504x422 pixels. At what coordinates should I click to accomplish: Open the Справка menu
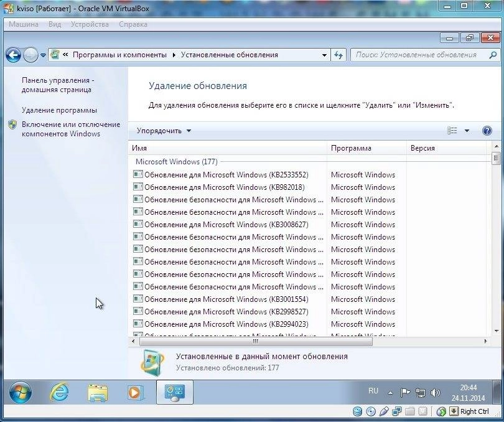[x=133, y=24]
